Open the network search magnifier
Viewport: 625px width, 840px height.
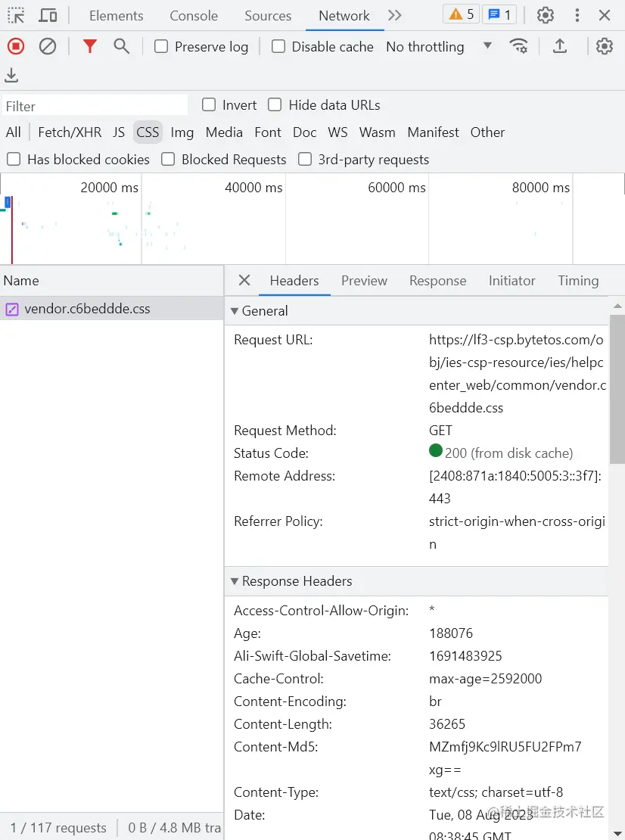(x=122, y=47)
